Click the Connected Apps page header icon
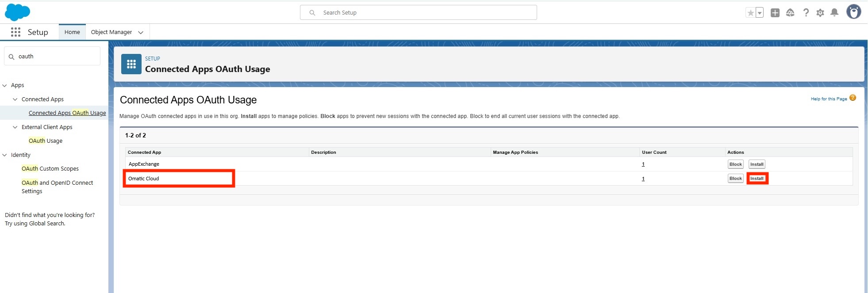Viewport: 868px width, 293px height. coord(131,65)
